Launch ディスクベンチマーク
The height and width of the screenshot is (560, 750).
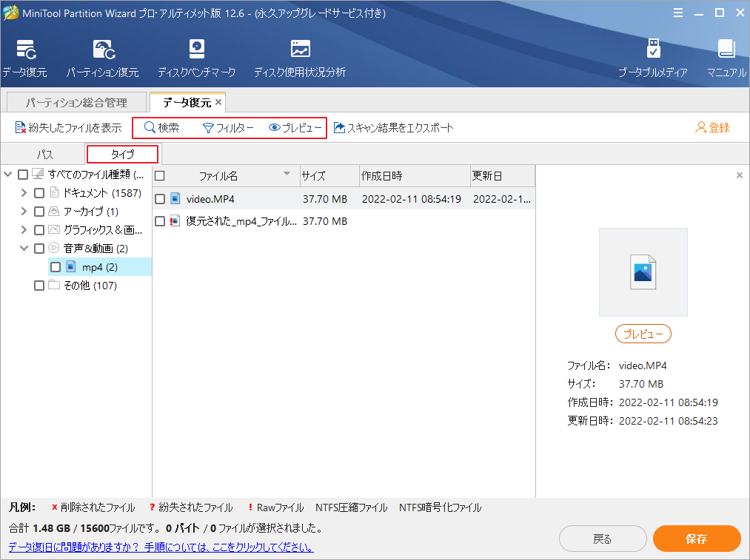(x=197, y=57)
